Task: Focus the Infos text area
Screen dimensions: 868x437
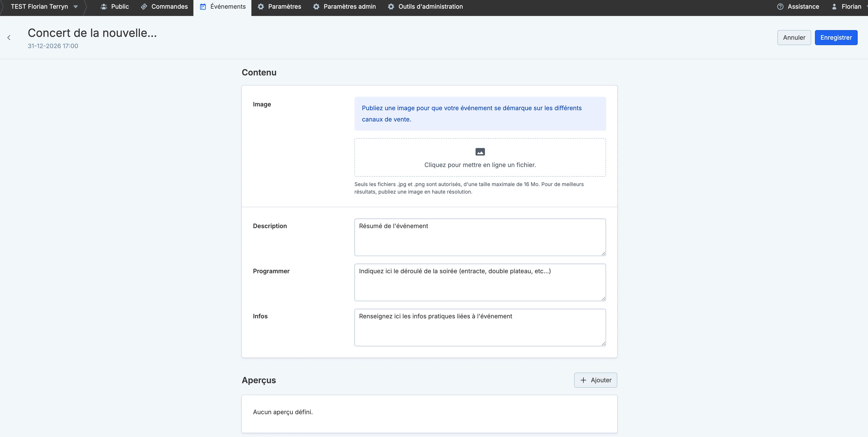Action: click(480, 328)
